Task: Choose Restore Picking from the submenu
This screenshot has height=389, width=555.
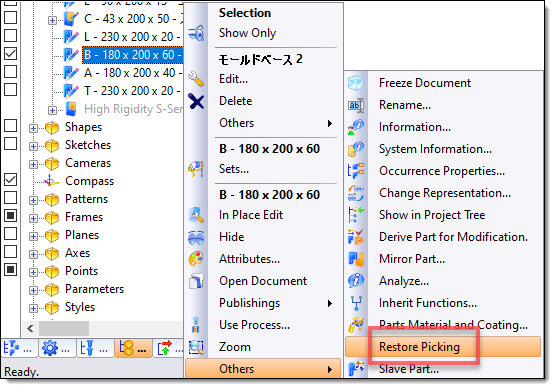Action: point(443,347)
